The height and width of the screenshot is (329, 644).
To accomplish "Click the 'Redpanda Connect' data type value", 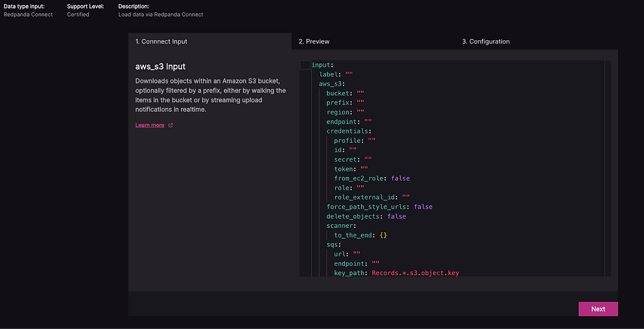I will coord(28,14).
